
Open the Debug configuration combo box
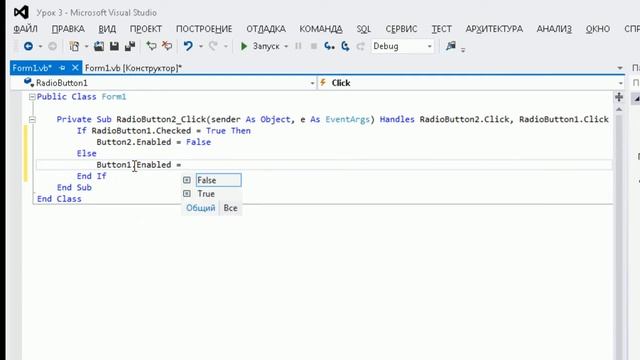[402, 46]
